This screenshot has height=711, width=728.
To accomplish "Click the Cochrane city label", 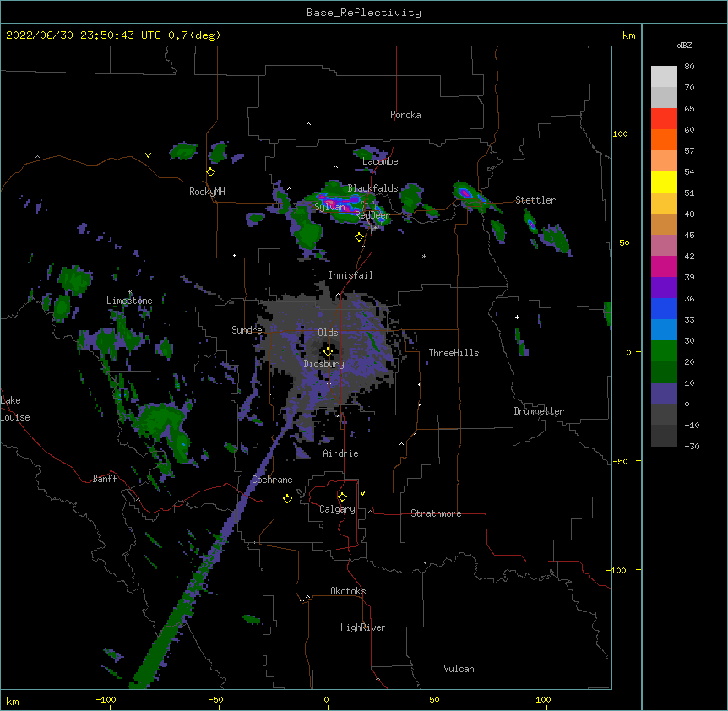I will (x=272, y=480).
